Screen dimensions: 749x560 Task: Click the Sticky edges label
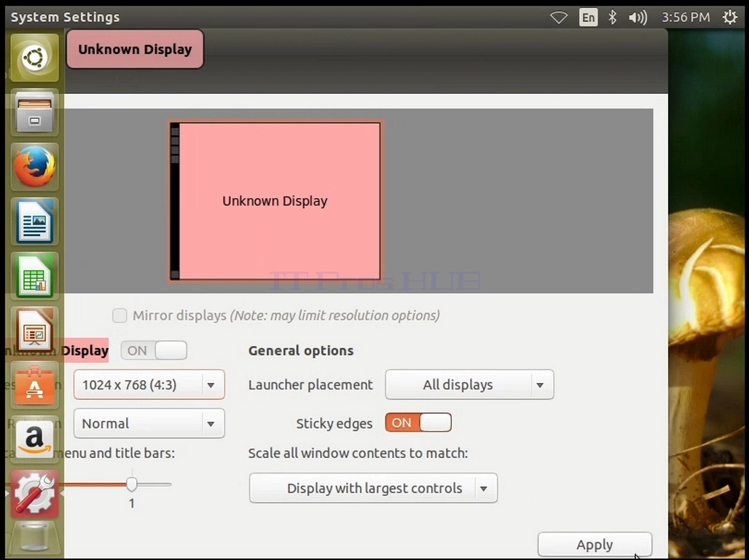click(334, 424)
